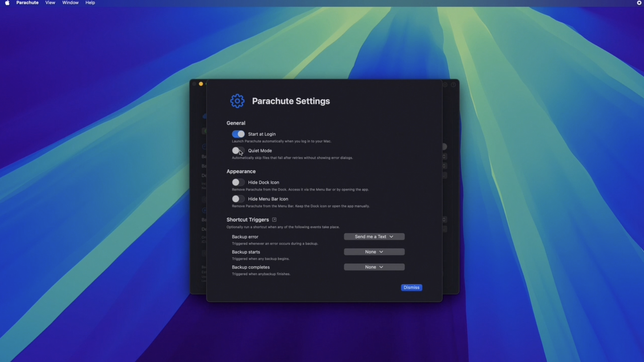Click the Backup starts label

[246, 252]
